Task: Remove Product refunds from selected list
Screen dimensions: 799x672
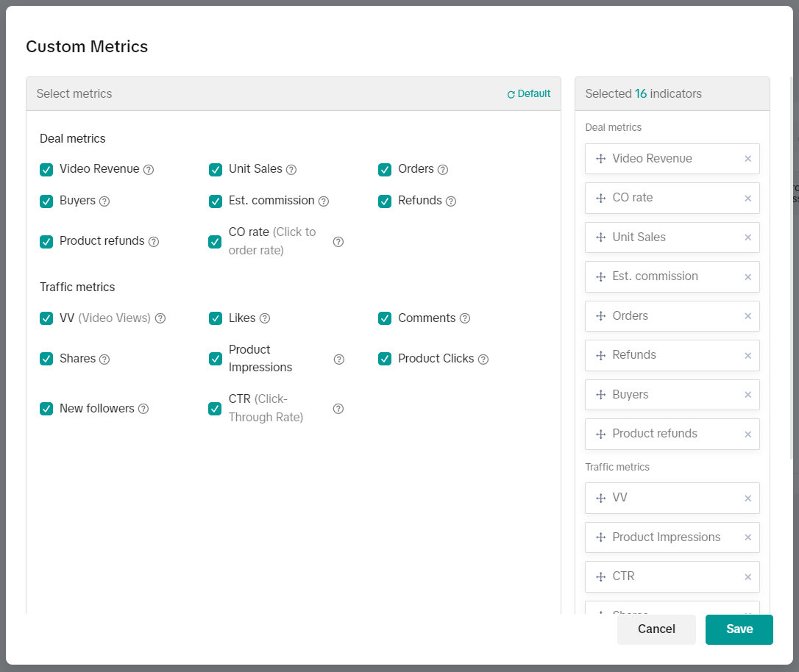Action: 747,435
